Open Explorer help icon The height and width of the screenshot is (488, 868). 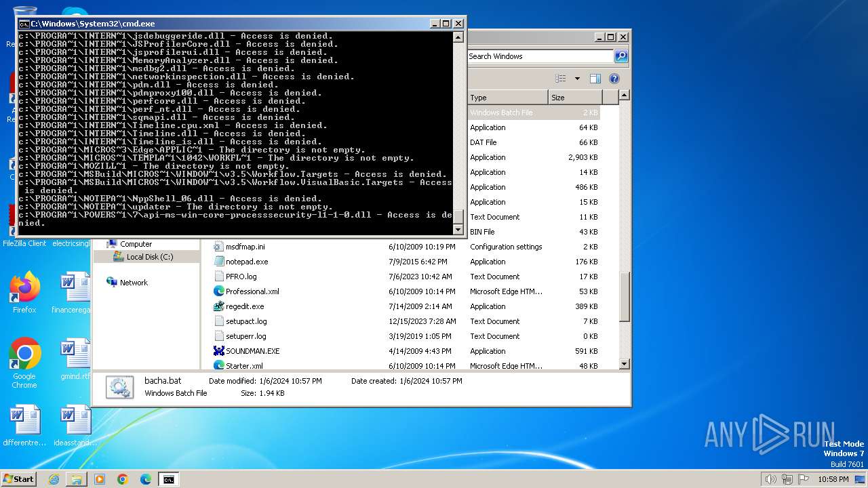click(614, 79)
